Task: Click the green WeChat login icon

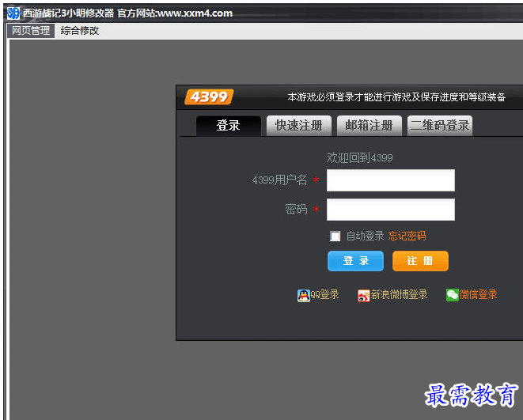Action: pos(453,295)
